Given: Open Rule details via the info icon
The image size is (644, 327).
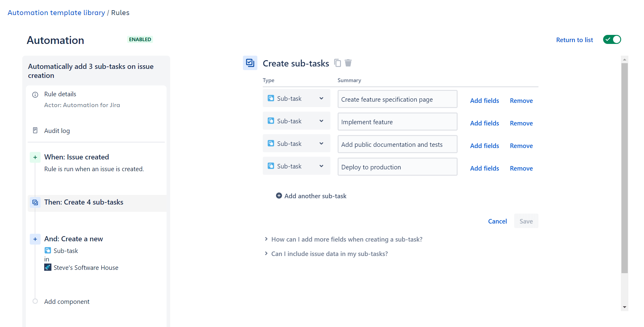Looking at the screenshot, I should pos(35,94).
